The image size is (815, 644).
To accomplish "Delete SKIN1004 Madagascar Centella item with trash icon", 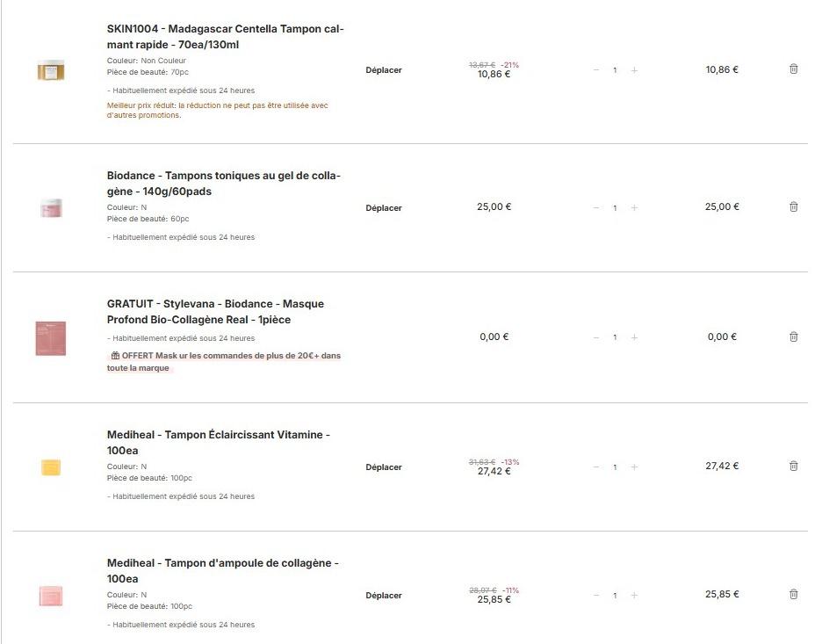I will click(x=793, y=69).
